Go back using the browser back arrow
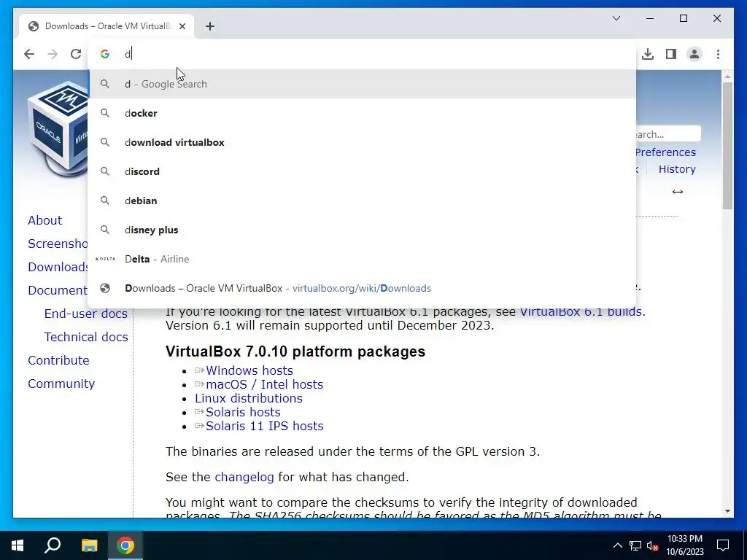747x560 pixels. point(29,54)
